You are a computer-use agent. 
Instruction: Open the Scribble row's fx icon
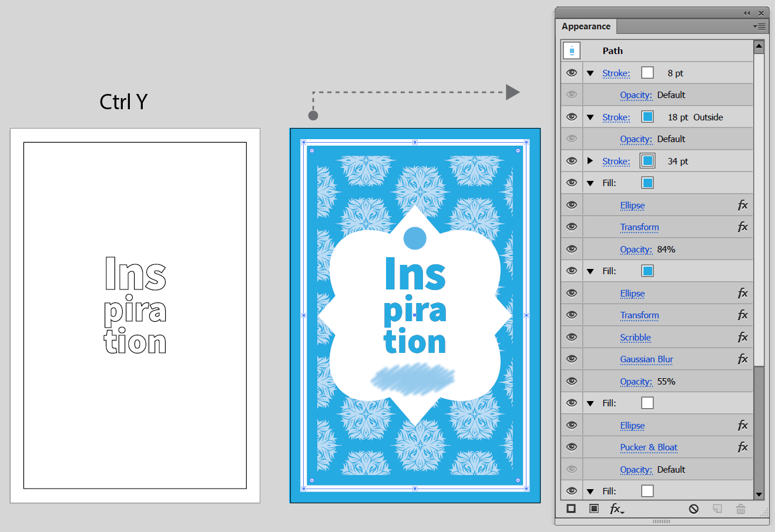pos(743,337)
